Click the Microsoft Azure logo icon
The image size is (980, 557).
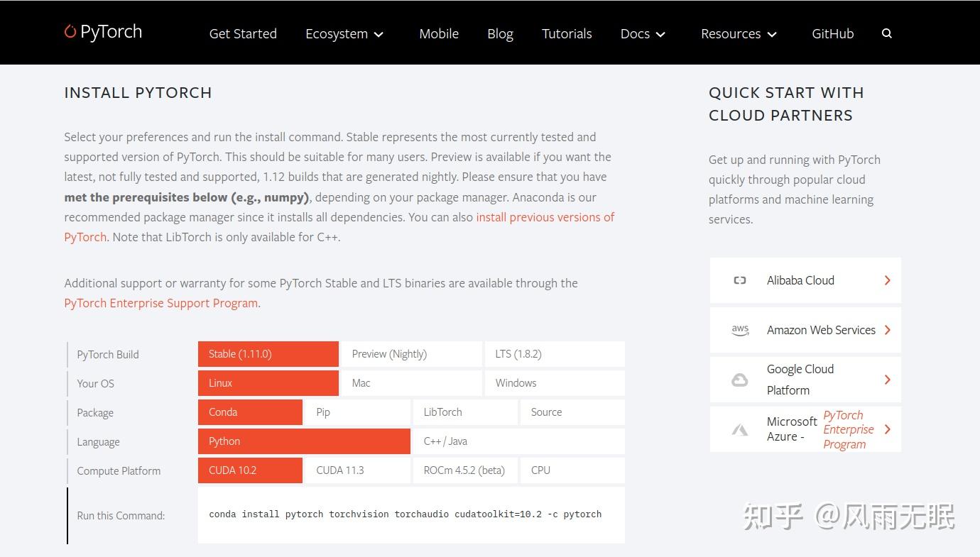(x=740, y=429)
